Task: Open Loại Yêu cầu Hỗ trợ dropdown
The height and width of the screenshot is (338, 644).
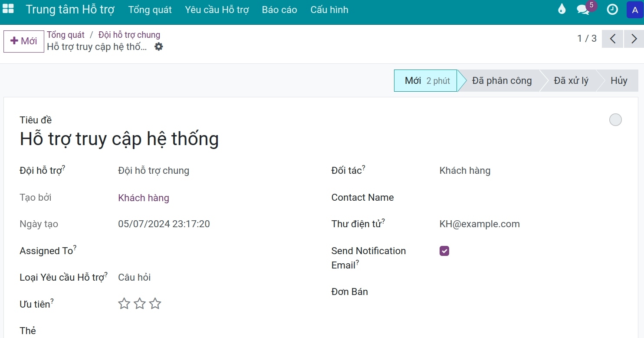Action: click(213, 278)
